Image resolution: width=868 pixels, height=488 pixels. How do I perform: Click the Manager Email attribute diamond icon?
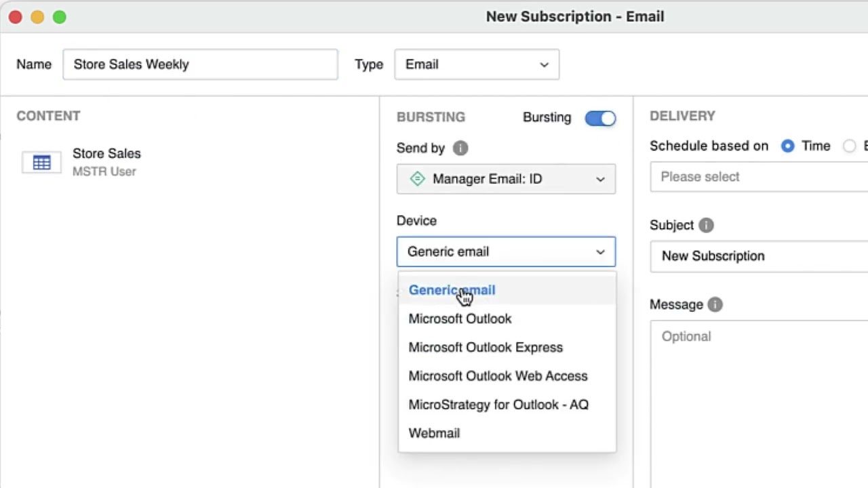[418, 179]
